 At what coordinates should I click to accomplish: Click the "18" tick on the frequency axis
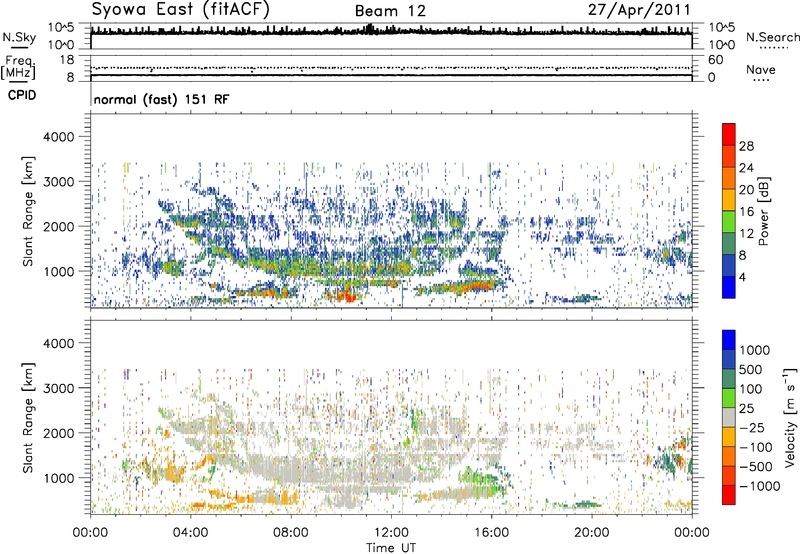click(67, 60)
